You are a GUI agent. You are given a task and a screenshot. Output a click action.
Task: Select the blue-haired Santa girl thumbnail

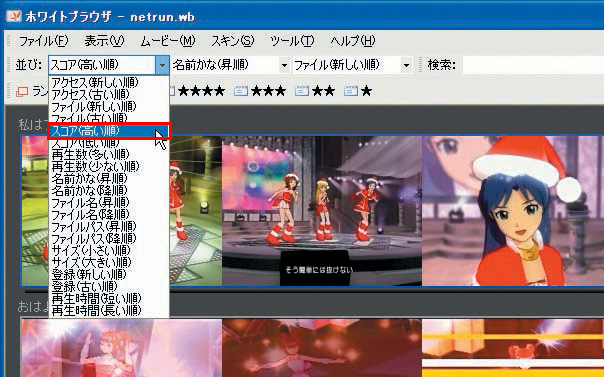[x=513, y=211]
